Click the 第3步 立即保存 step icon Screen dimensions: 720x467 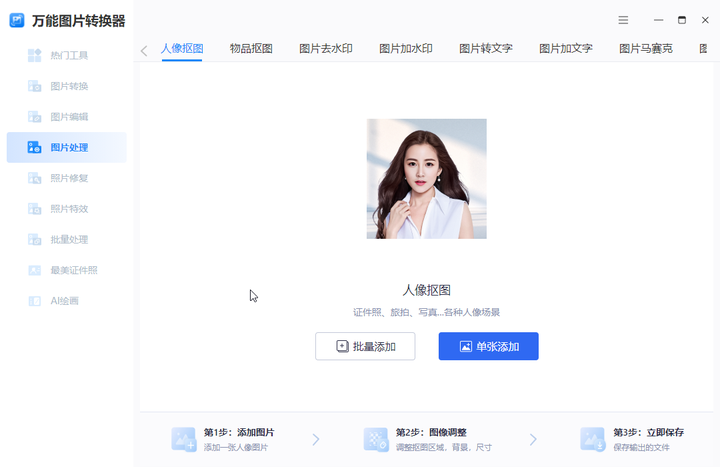(x=592, y=439)
